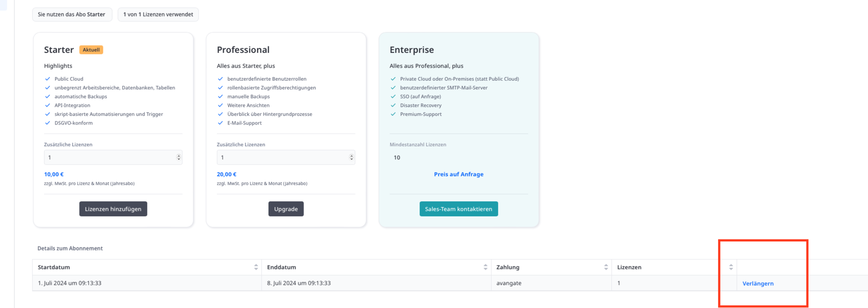The image size is (868, 308).
Task: Contact sales via Sales-Team kontaktieren button
Action: (459, 209)
